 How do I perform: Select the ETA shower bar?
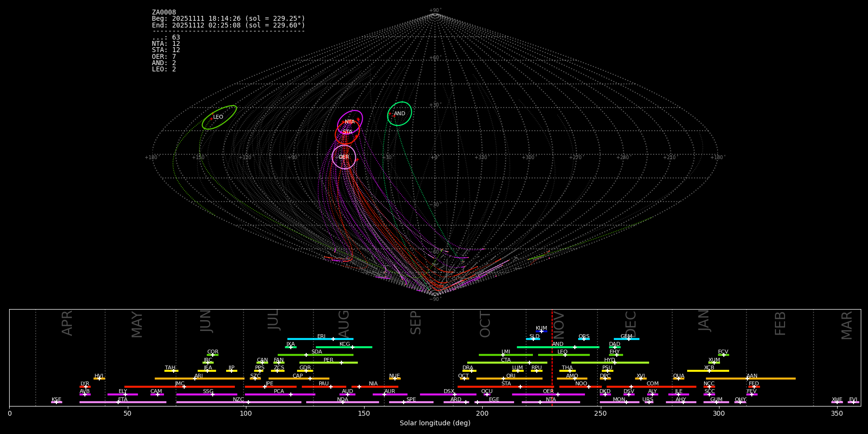click(122, 402)
